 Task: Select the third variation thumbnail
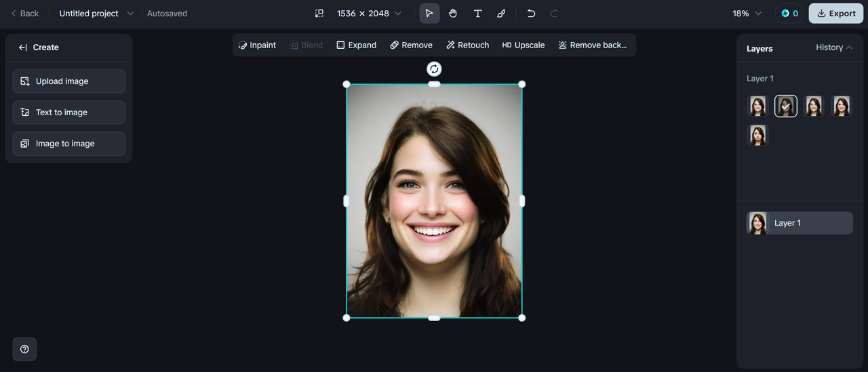pyautogui.click(x=814, y=106)
